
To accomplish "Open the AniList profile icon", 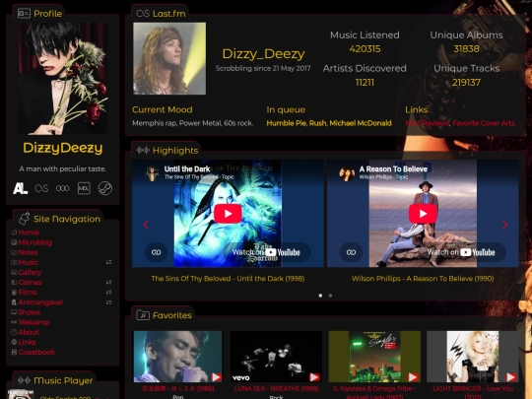I will [x=20, y=188].
